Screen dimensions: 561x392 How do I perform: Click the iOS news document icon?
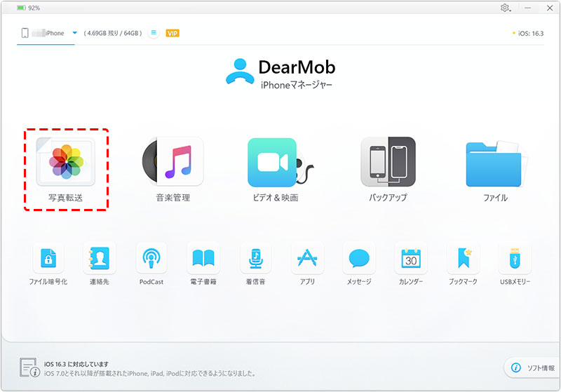[29, 367]
